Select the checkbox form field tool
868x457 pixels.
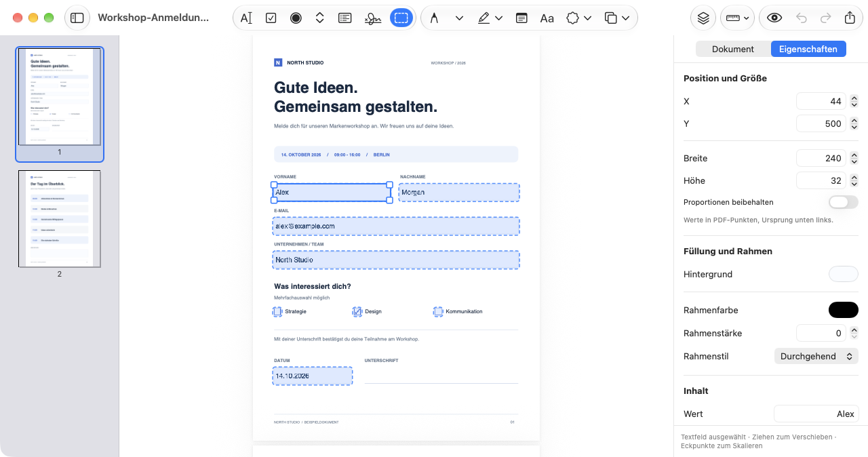(x=271, y=18)
